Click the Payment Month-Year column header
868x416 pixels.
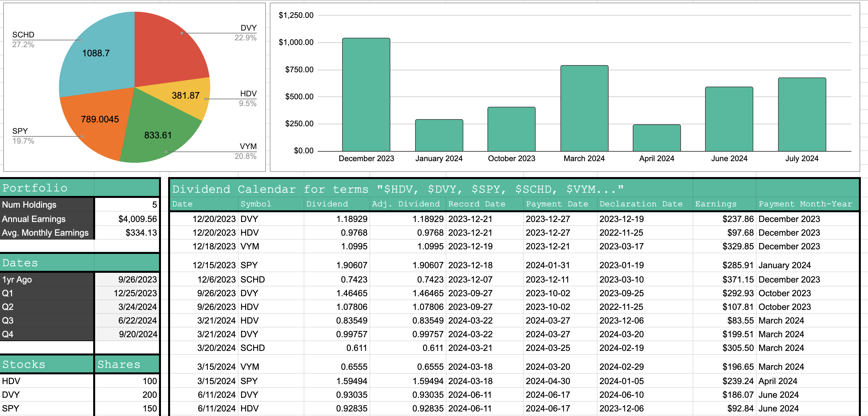coord(807,204)
